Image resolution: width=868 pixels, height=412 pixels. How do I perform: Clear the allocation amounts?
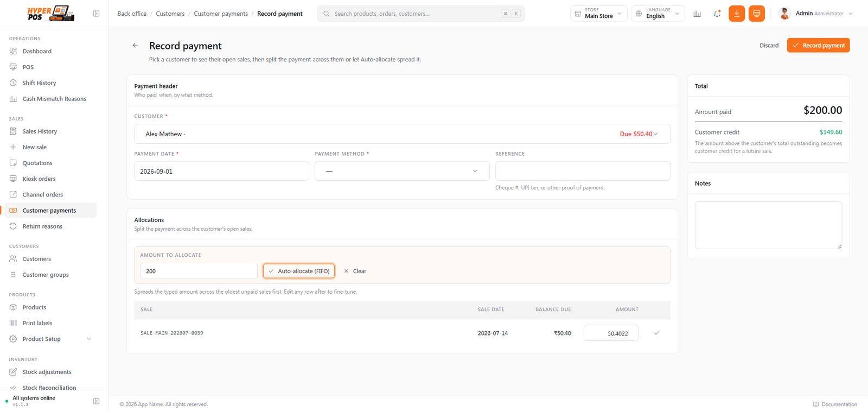355,271
